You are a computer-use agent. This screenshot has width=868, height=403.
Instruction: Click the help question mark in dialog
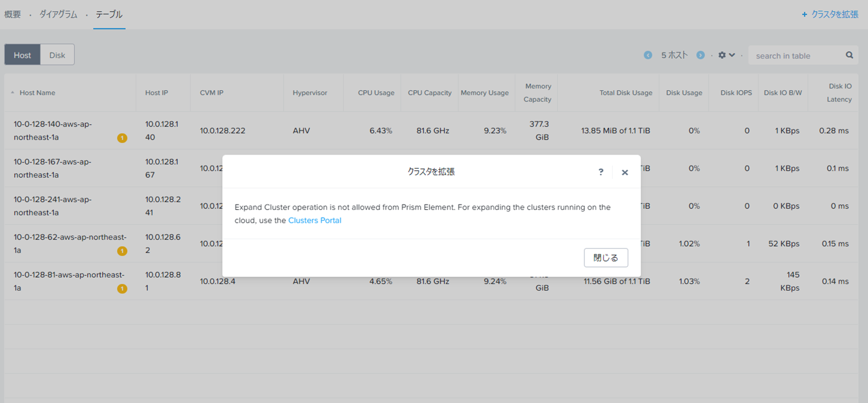coord(601,172)
